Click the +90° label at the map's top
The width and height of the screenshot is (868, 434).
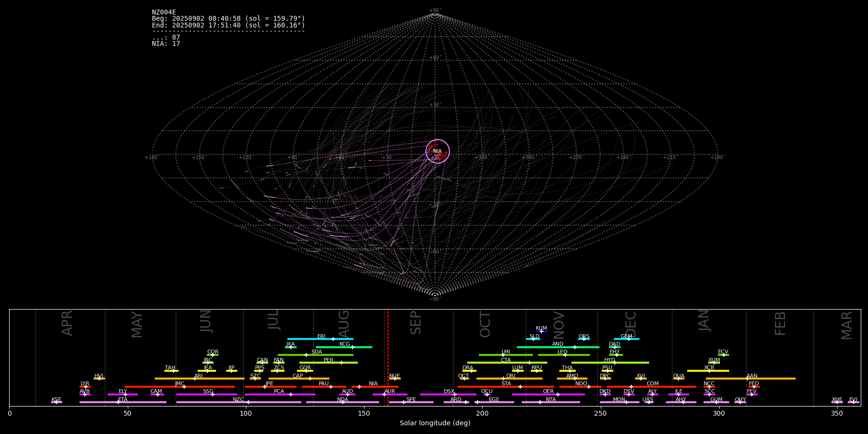[435, 11]
